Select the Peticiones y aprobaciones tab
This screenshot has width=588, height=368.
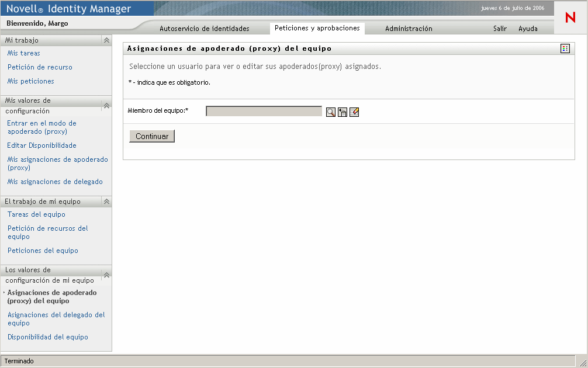pyautogui.click(x=317, y=28)
